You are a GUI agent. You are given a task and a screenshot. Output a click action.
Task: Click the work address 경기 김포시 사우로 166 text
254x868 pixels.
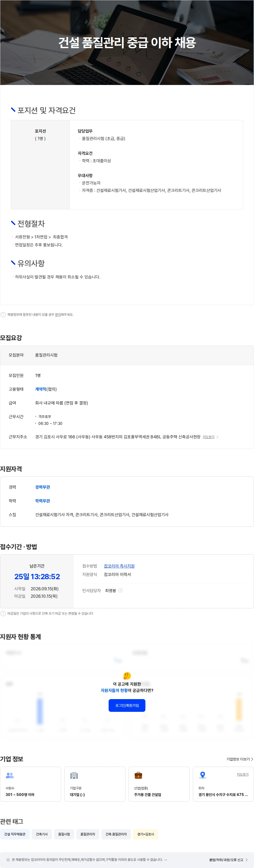(x=117, y=437)
